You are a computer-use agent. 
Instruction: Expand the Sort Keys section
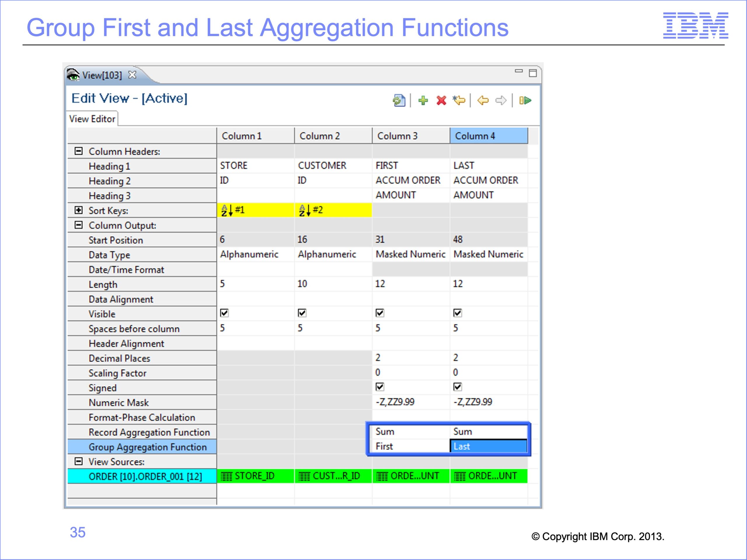click(x=78, y=210)
